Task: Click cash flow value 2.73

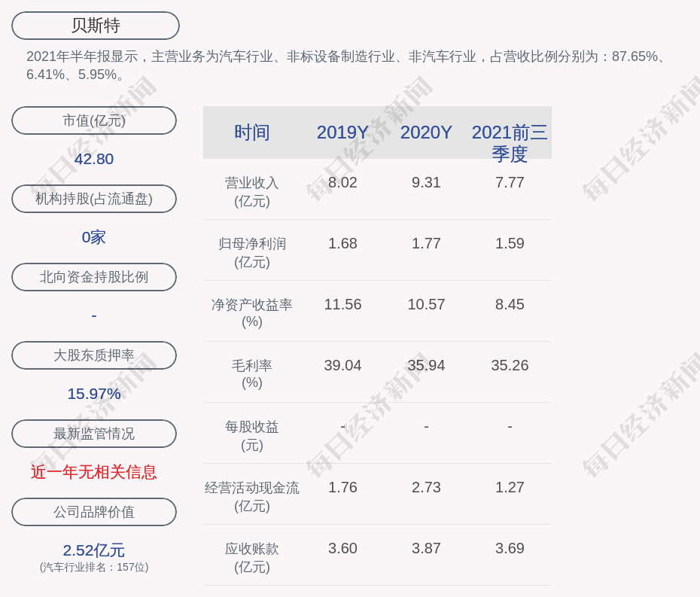Action: pyautogui.click(x=426, y=487)
